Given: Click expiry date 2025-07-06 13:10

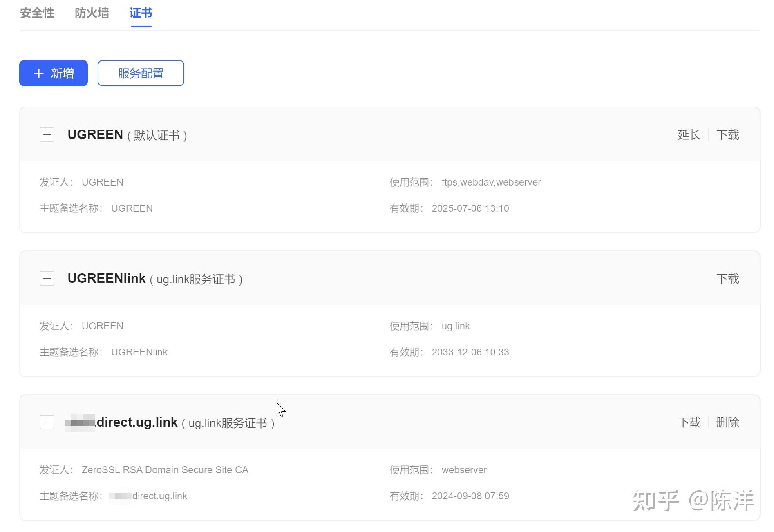Looking at the screenshot, I should 470,208.
